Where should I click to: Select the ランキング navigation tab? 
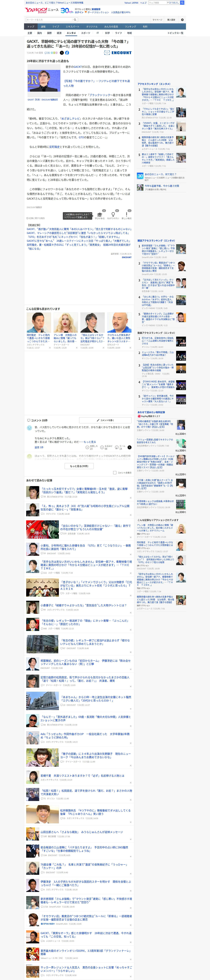tap(130, 27)
